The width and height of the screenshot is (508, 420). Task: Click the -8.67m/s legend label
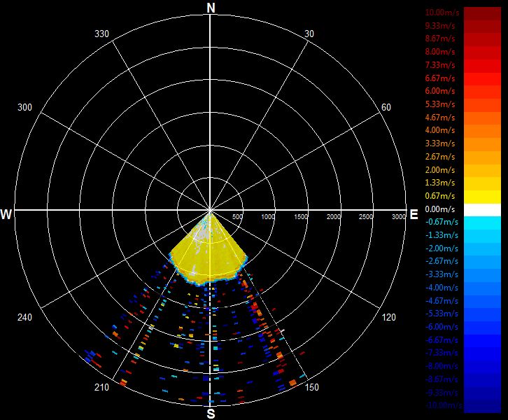442,379
